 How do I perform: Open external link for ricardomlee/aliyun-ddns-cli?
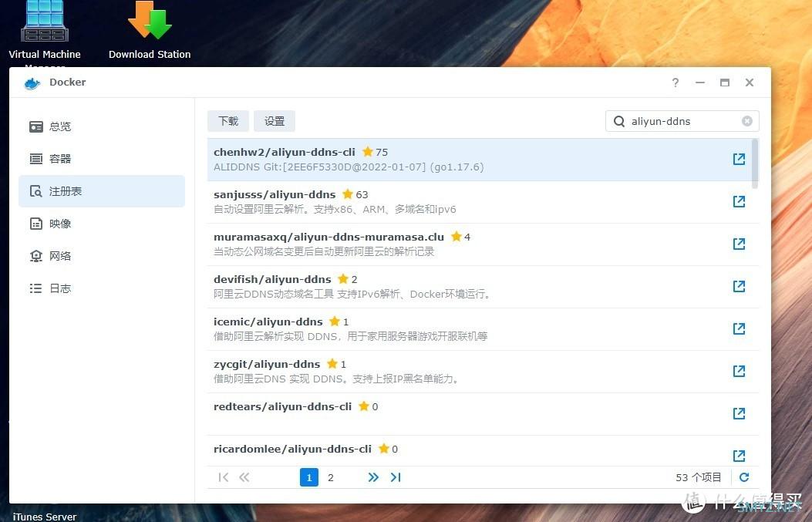[x=739, y=456]
